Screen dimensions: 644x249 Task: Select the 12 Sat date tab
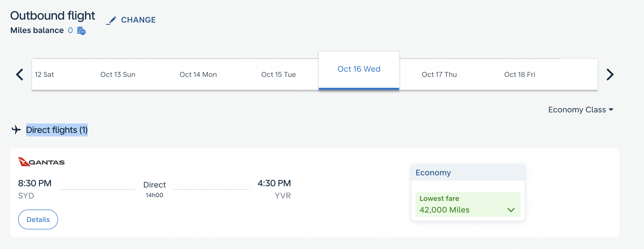[x=45, y=74]
